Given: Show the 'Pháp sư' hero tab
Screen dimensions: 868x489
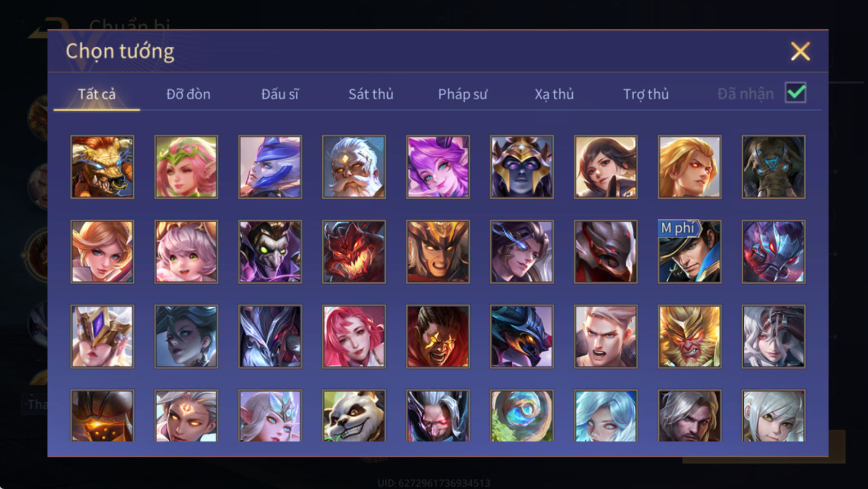Looking at the screenshot, I should pos(463,94).
